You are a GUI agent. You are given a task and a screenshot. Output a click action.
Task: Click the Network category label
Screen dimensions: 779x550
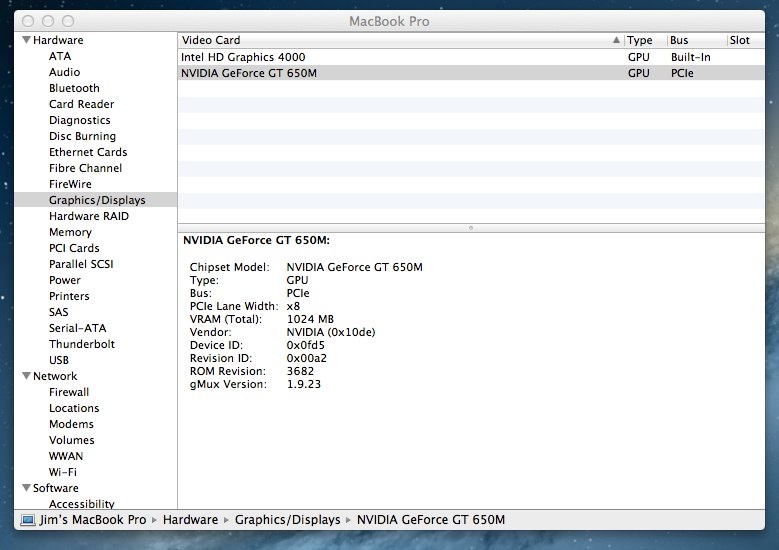click(55, 376)
